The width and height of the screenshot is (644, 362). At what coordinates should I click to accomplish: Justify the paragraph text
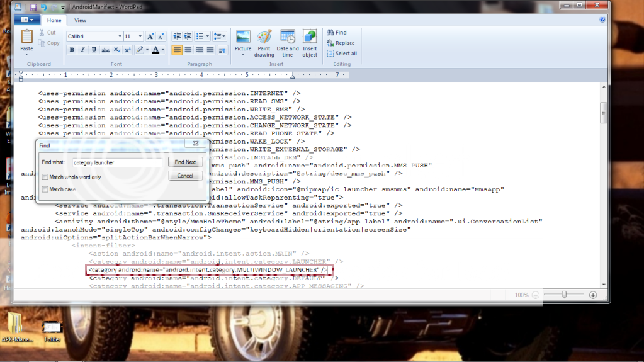point(210,50)
